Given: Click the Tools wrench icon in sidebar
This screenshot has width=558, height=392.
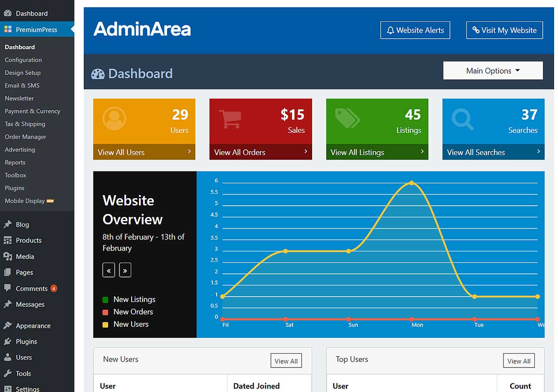Looking at the screenshot, I should point(7,373).
